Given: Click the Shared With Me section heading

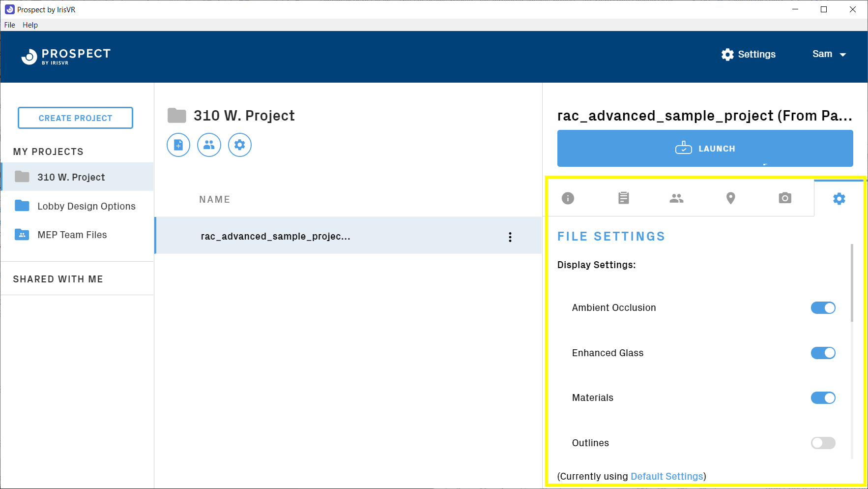Looking at the screenshot, I should pos(58,279).
